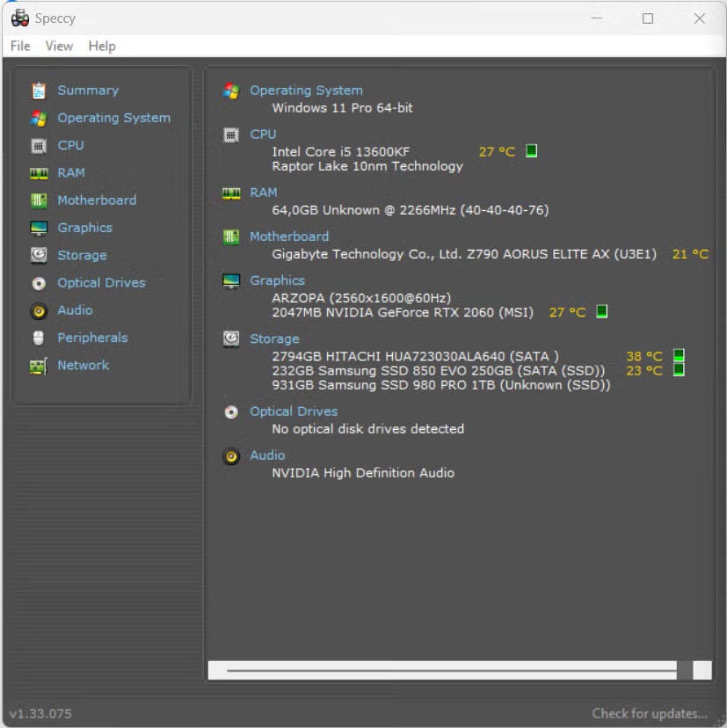727x728 pixels.
Task: Click drive icon beside Storage heading in main panel
Action: pyautogui.click(x=231, y=339)
